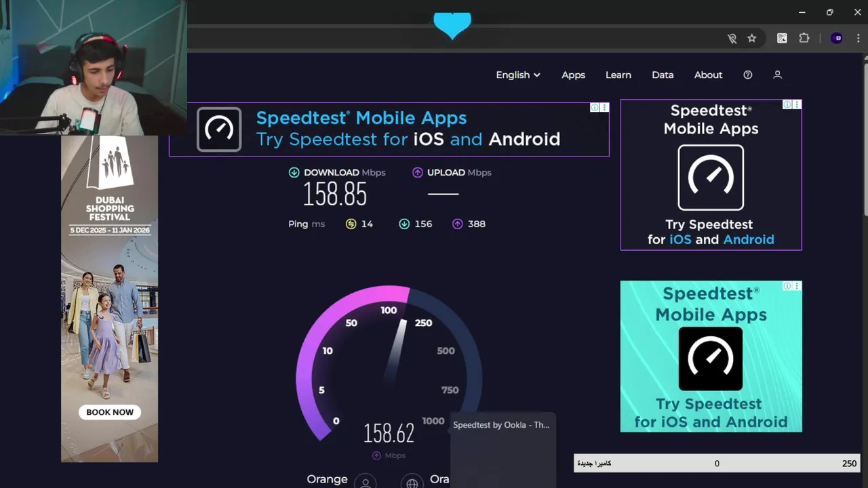Open the About menu item
868x488 pixels.
(x=708, y=75)
